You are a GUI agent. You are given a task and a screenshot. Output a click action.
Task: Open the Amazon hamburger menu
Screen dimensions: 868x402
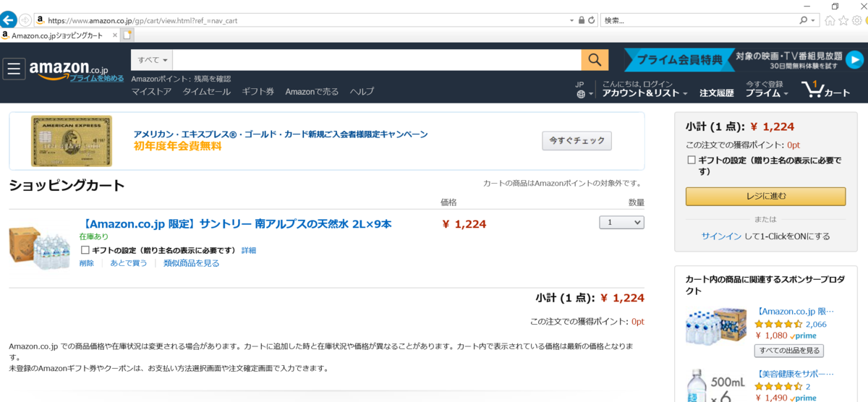tap(14, 69)
